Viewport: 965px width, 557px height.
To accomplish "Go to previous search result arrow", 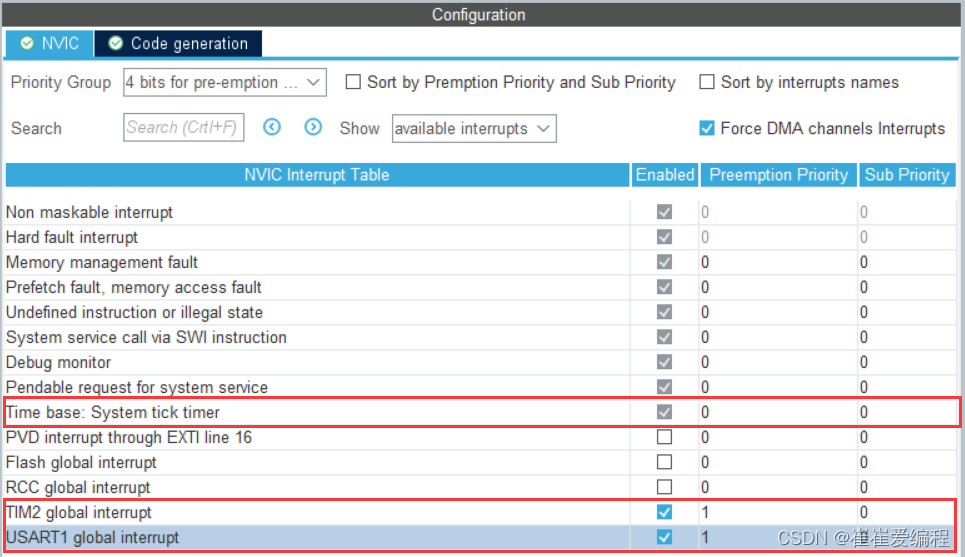I will [x=272, y=127].
